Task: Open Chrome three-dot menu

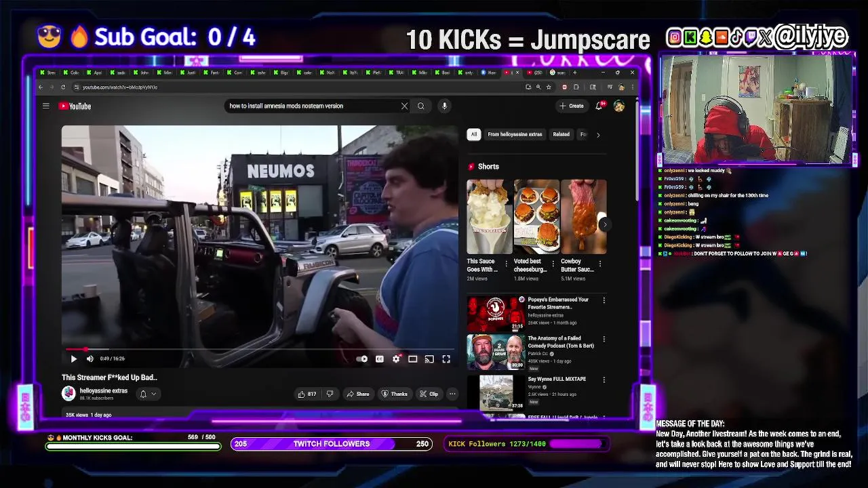Action: [x=632, y=87]
